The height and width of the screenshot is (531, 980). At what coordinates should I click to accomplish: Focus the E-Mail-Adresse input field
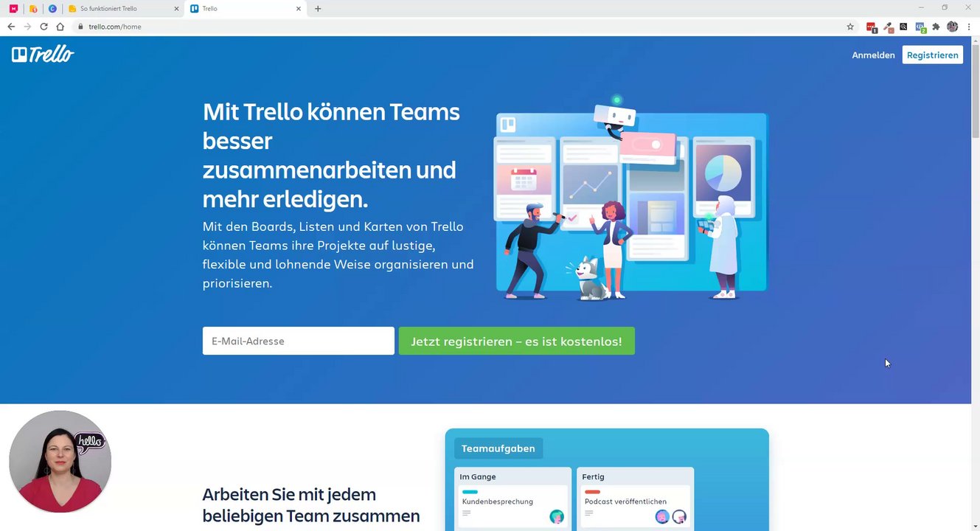point(299,341)
